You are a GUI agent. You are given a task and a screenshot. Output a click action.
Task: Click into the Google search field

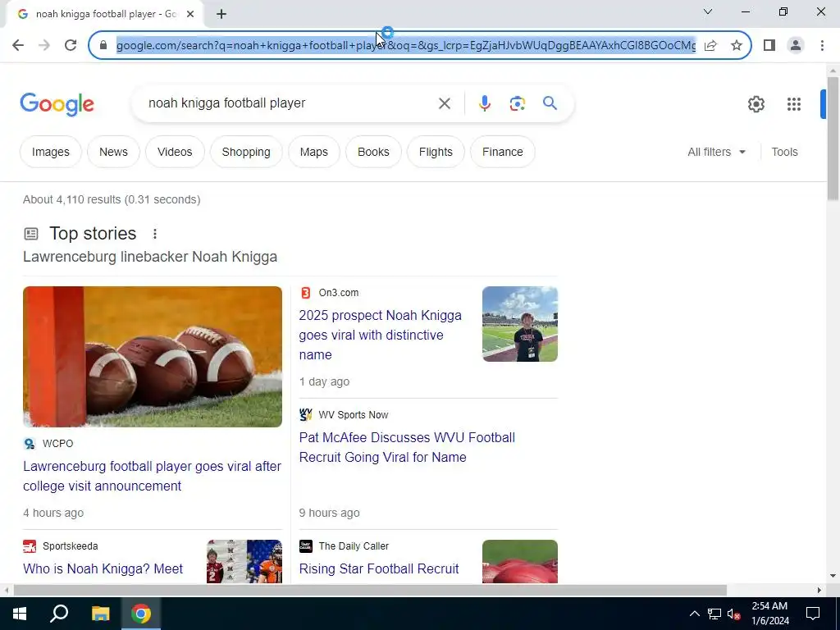[290, 103]
